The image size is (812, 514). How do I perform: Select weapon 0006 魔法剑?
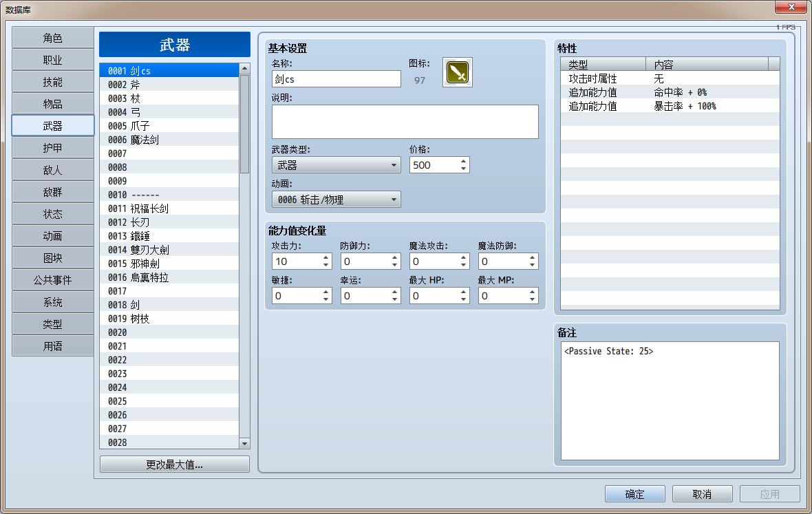[x=169, y=140]
